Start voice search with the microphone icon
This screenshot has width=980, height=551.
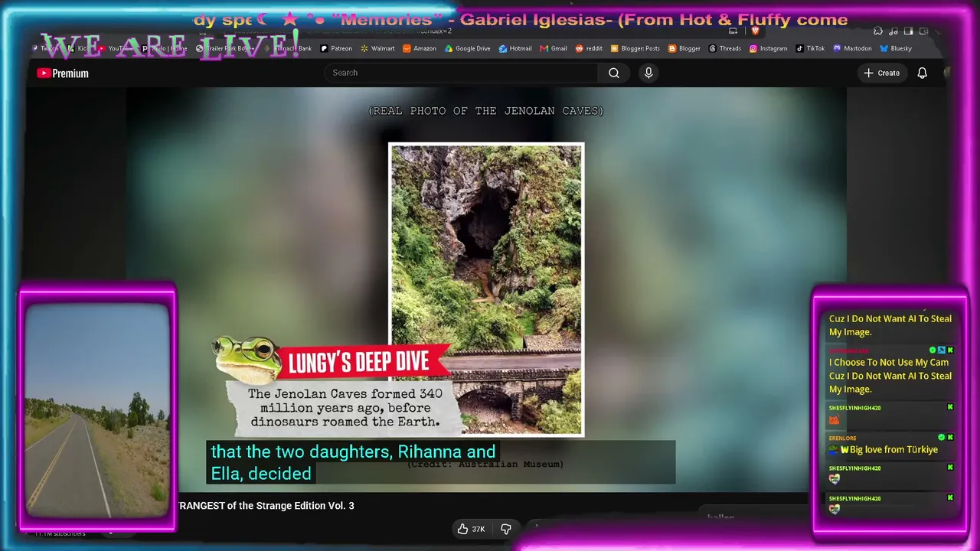(648, 73)
